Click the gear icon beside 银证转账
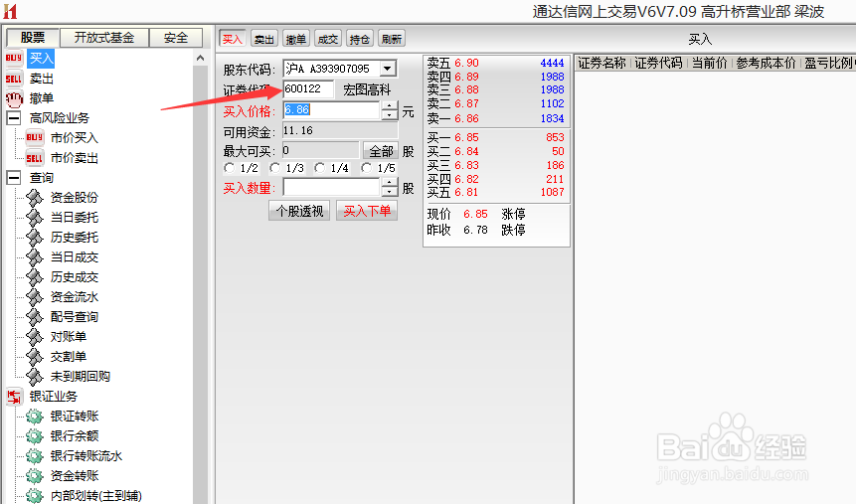Viewport: 856px width, 504px height. click(35, 417)
